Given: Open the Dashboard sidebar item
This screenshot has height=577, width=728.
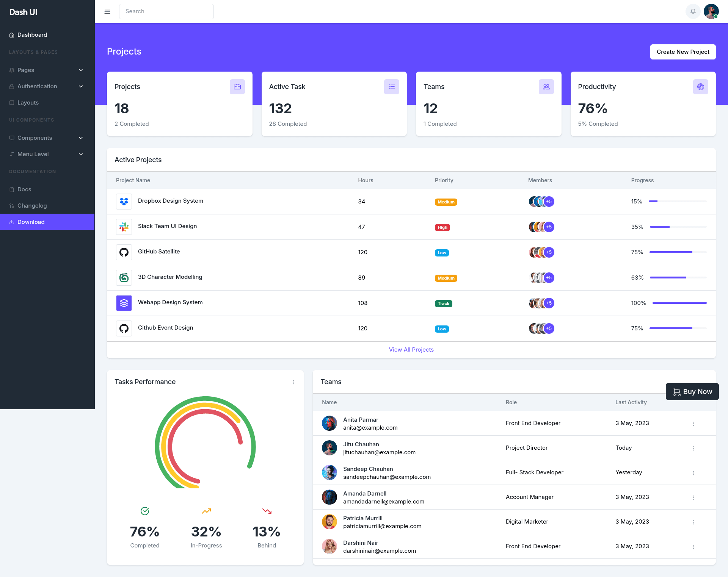Looking at the screenshot, I should [47, 35].
